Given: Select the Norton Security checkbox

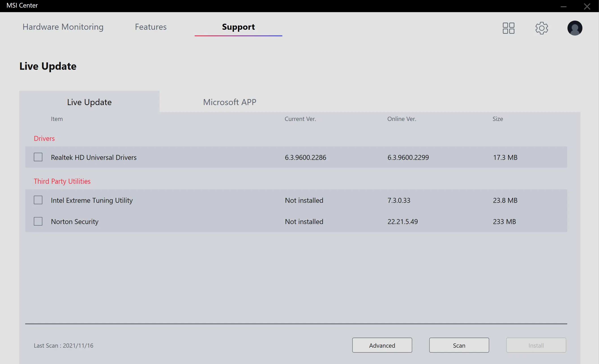Looking at the screenshot, I should click(38, 221).
